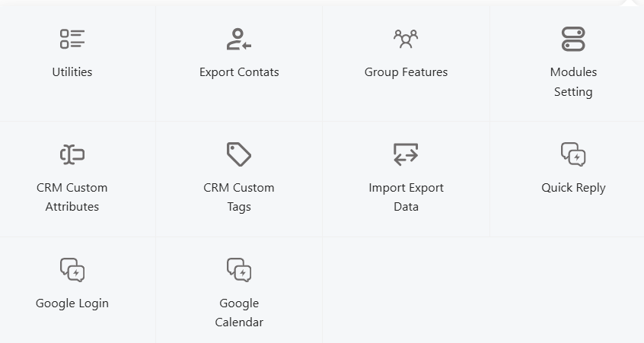Click the Utilities list icon

pyautogui.click(x=72, y=39)
